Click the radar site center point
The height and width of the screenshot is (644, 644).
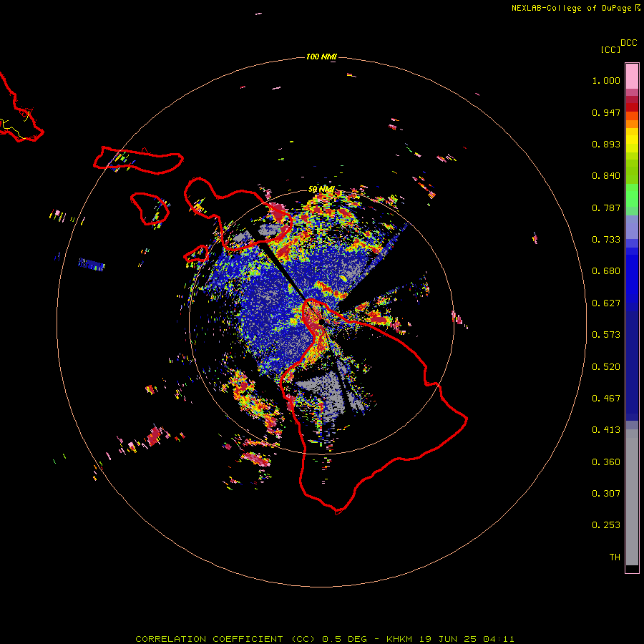[x=321, y=321]
